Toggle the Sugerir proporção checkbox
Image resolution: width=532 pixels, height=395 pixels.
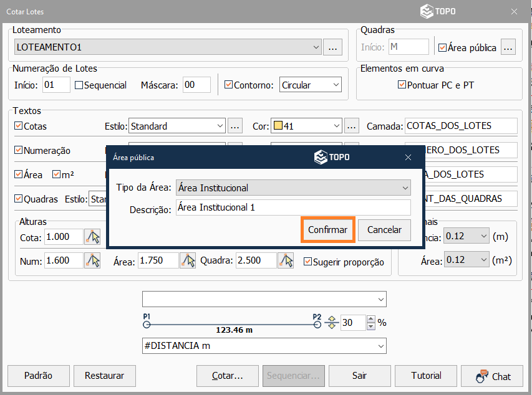click(x=308, y=262)
